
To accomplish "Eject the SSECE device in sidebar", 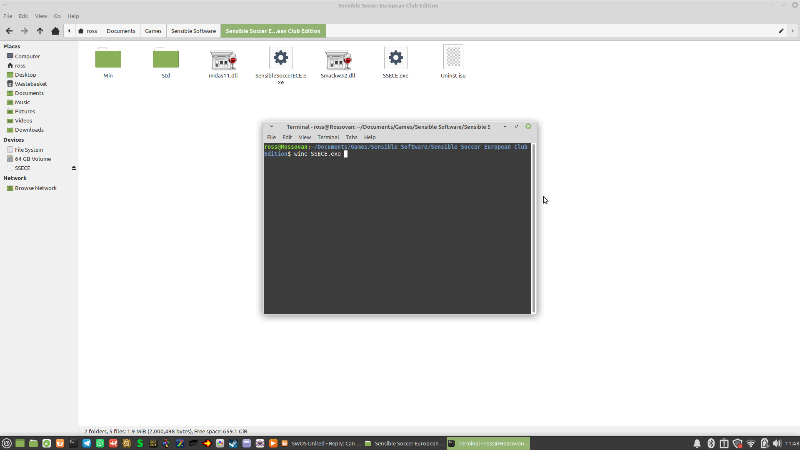I will pyautogui.click(x=73, y=168).
